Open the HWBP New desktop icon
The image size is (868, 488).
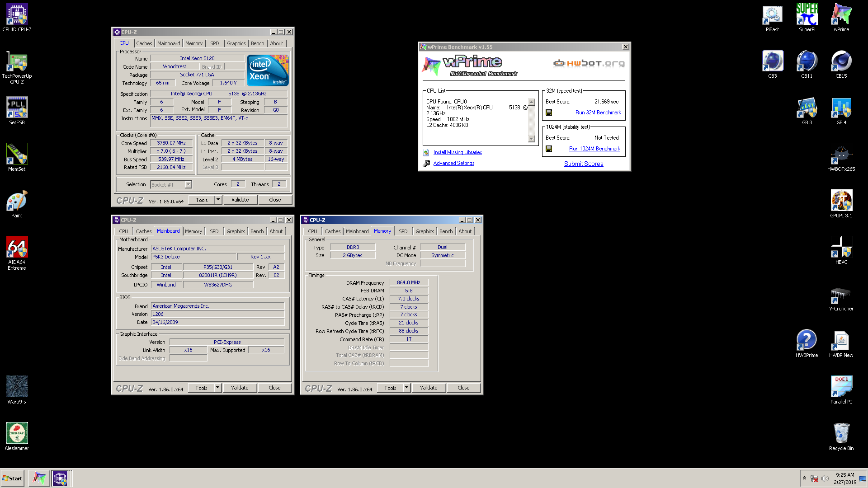[841, 344]
